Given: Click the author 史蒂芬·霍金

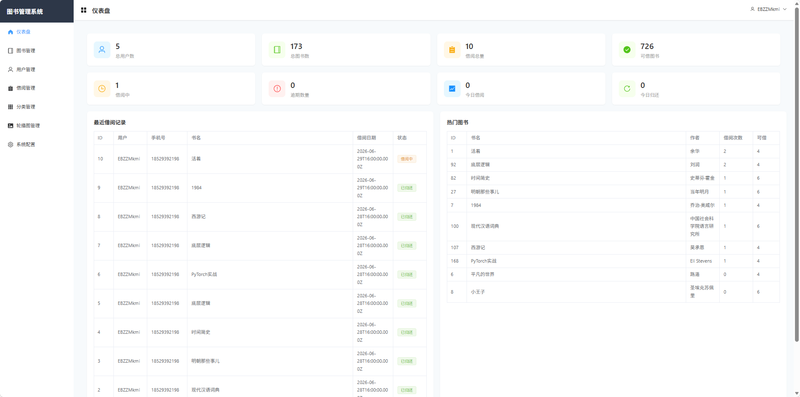Looking at the screenshot, I should (702, 178).
